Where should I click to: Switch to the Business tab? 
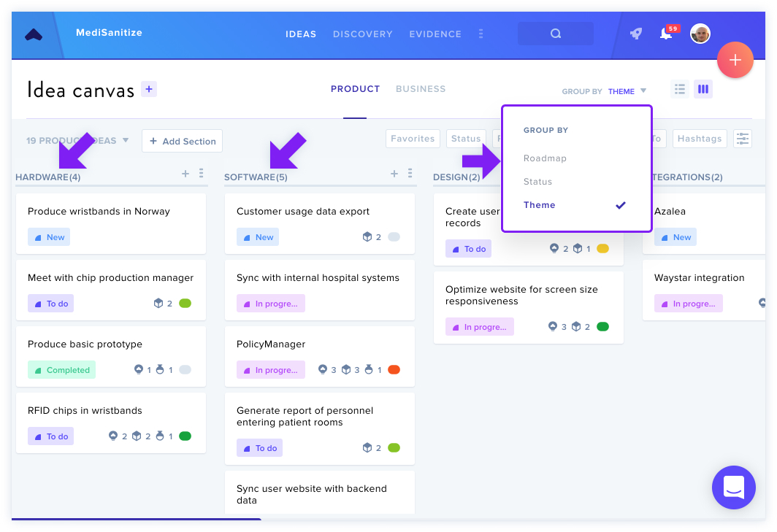click(x=420, y=89)
